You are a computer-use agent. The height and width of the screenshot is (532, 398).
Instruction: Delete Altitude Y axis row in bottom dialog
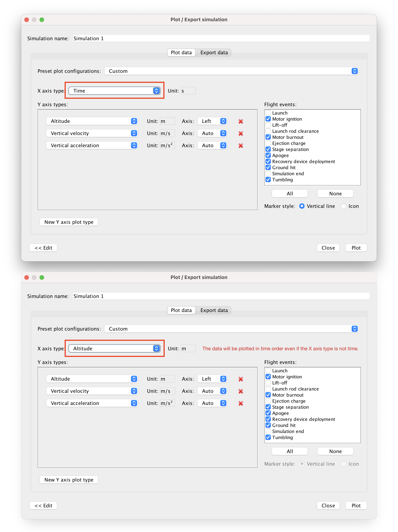point(241,379)
